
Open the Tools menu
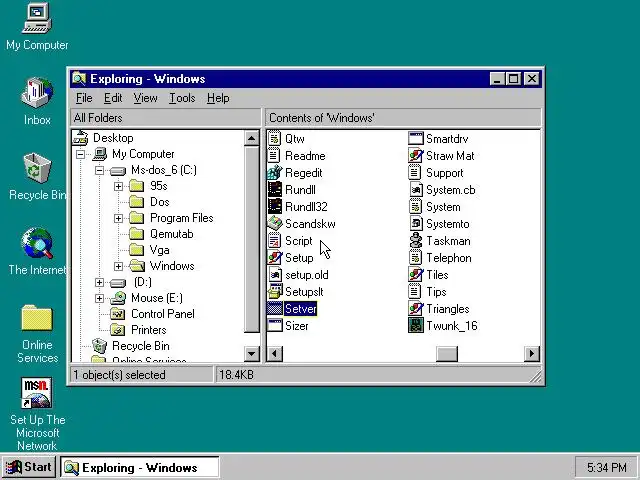182,98
